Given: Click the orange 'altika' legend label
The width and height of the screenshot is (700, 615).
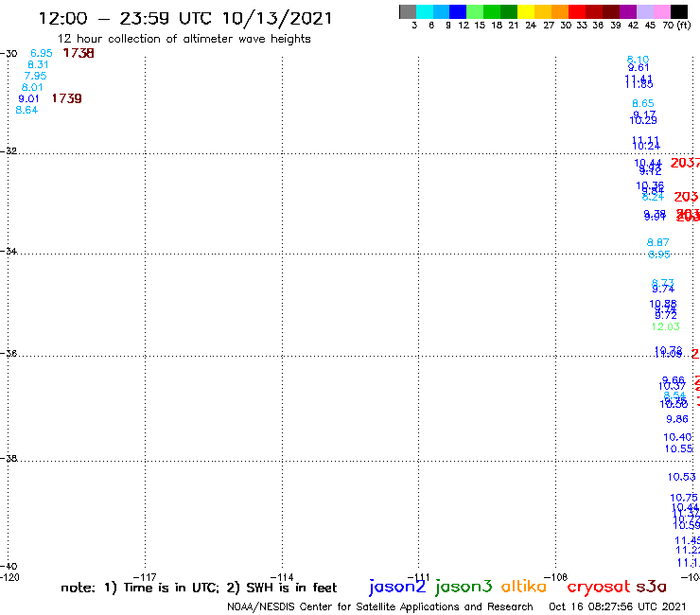Looking at the screenshot, I should pos(524,586).
